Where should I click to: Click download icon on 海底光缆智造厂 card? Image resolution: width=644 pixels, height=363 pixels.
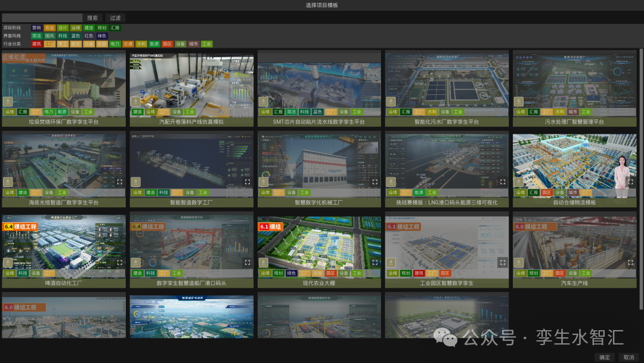coord(8,181)
